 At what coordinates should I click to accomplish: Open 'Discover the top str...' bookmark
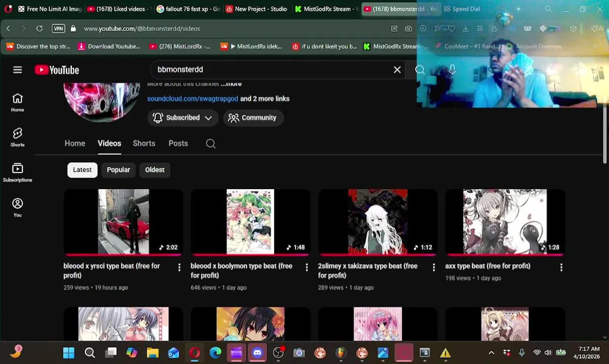(x=38, y=47)
